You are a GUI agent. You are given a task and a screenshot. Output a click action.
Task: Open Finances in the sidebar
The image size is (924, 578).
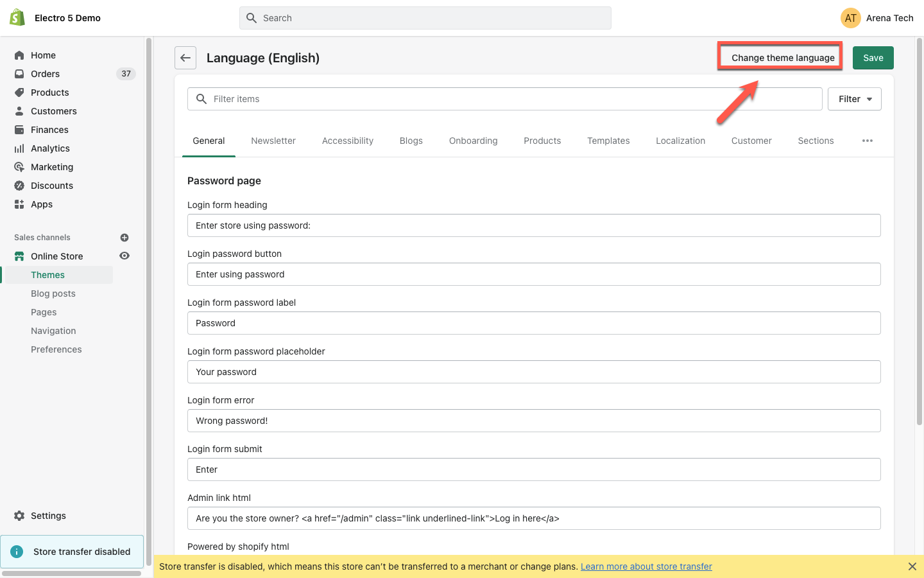49,130
